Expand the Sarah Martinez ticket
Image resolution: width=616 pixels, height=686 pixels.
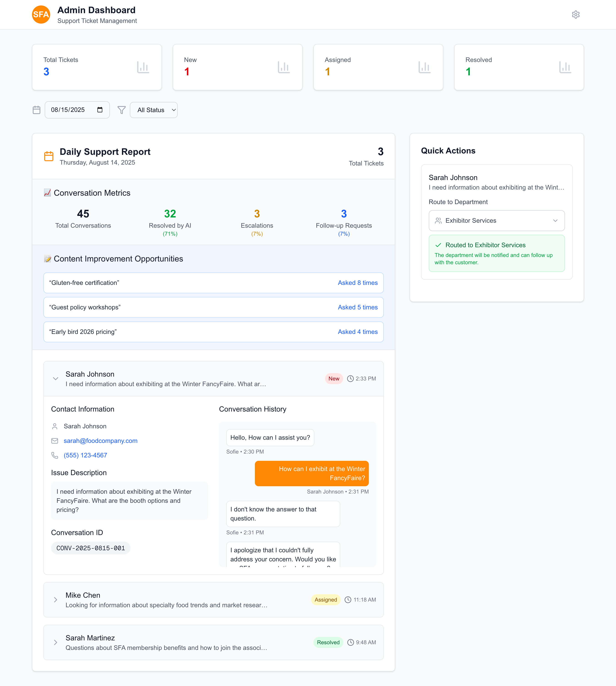[x=56, y=642]
